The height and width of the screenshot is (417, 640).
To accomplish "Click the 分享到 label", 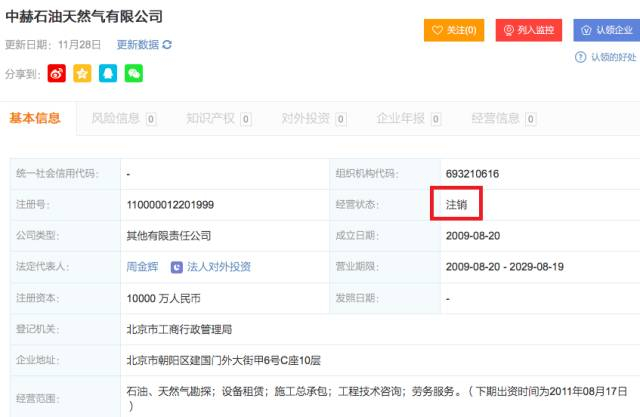I will (23, 74).
